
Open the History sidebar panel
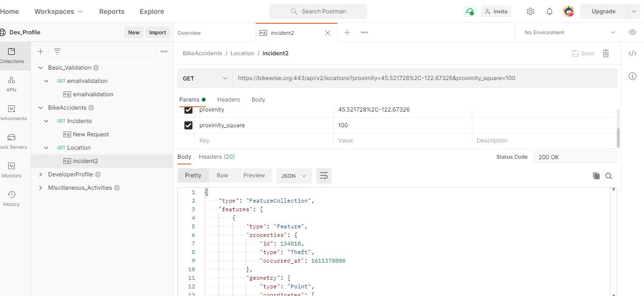coord(11,198)
